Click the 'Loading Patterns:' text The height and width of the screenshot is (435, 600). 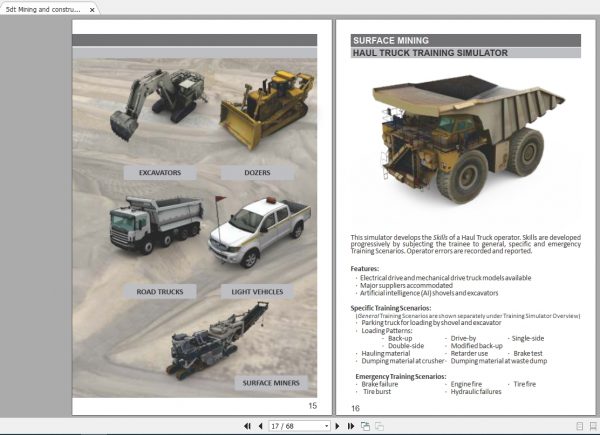point(387,331)
